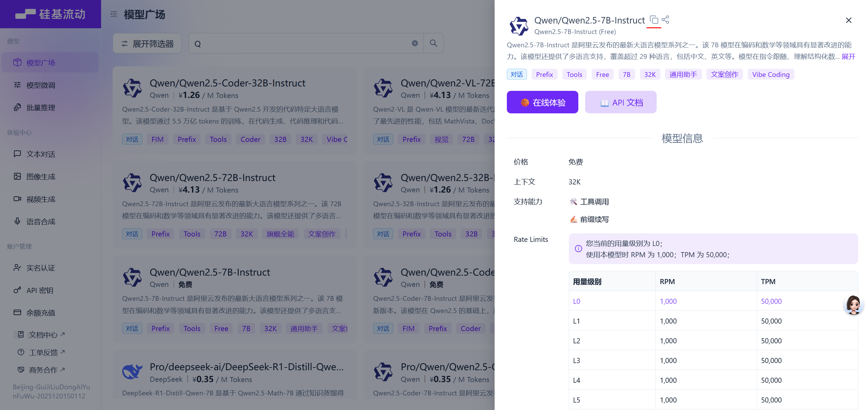This screenshot has height=410, width=868.
Task: Open the Qwen2.5-Coder-32B-Instruct model logo
Action: 132,88
